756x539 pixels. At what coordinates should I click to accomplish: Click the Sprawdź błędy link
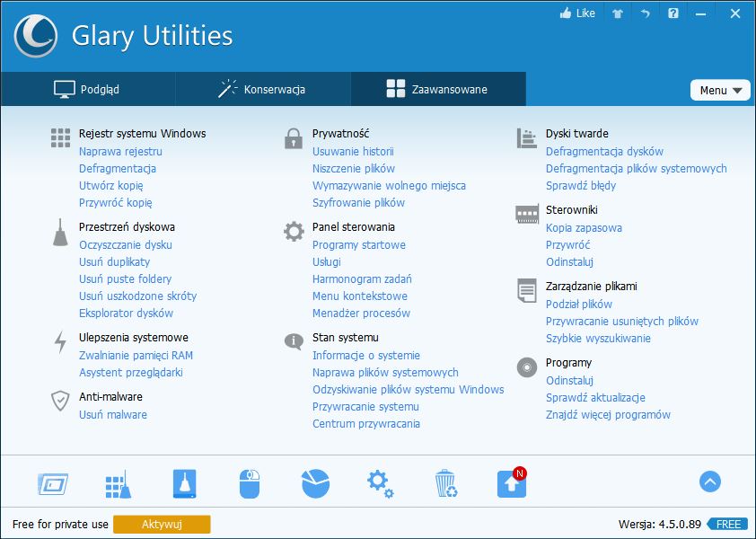[x=581, y=186]
